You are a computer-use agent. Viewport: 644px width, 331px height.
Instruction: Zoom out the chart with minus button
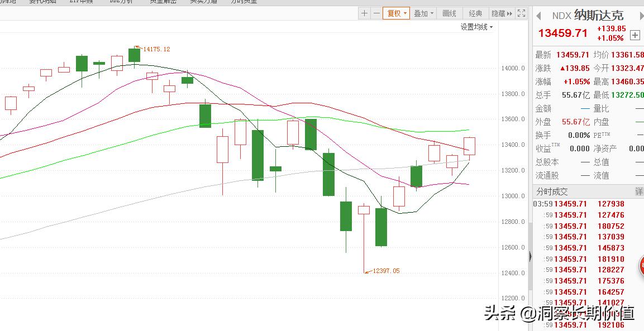tap(376, 13)
